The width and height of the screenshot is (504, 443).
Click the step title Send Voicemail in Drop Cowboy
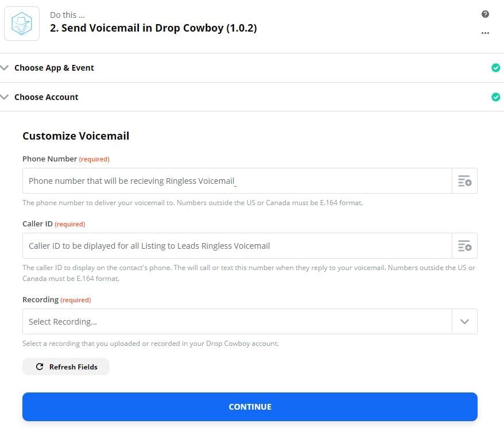[x=153, y=28]
